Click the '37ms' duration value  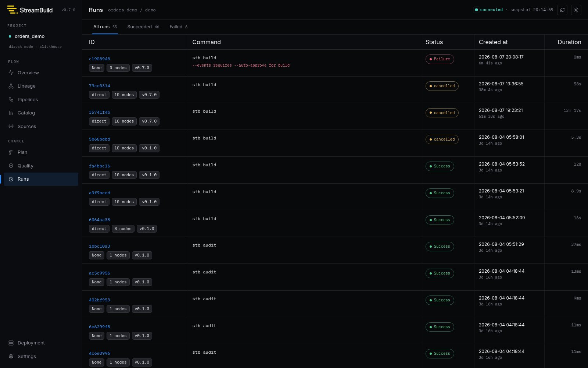click(576, 245)
